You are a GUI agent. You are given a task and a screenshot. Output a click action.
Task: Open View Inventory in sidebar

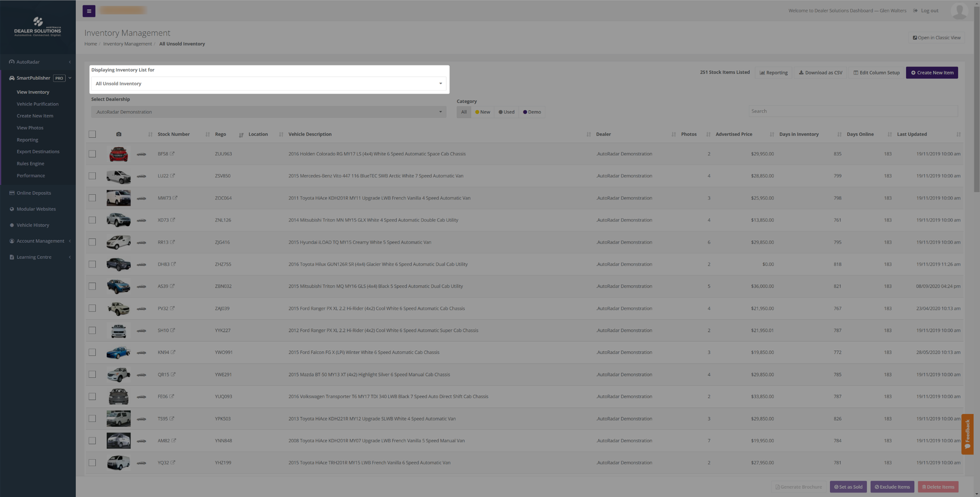tap(33, 92)
